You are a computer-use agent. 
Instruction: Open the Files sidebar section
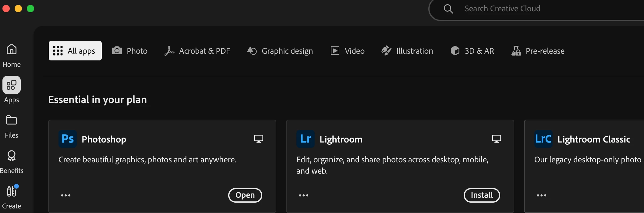(x=12, y=126)
